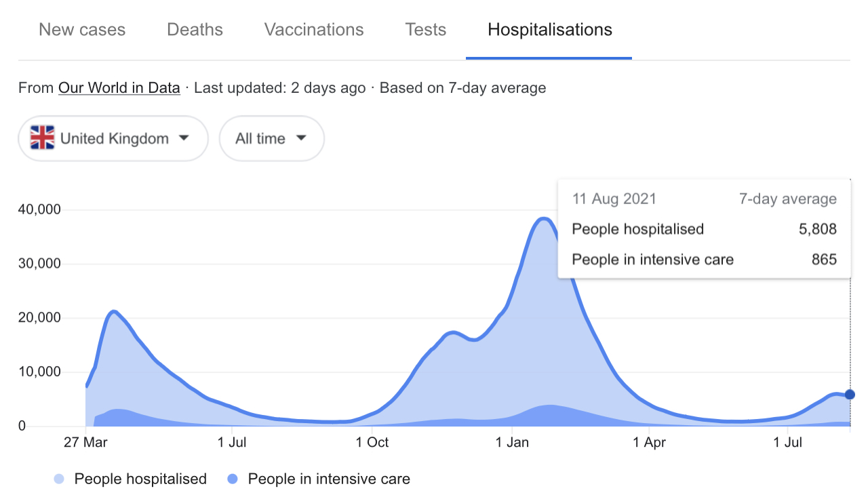Click the 1 Jan date label on axis
This screenshot has height=497, width=868.
click(513, 443)
